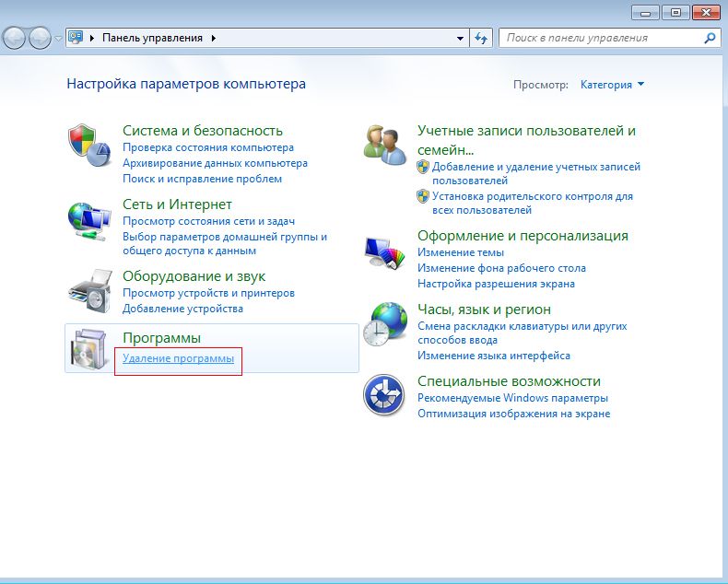
Task: Click Смена раскладки клавиатуры link
Action: click(x=523, y=333)
